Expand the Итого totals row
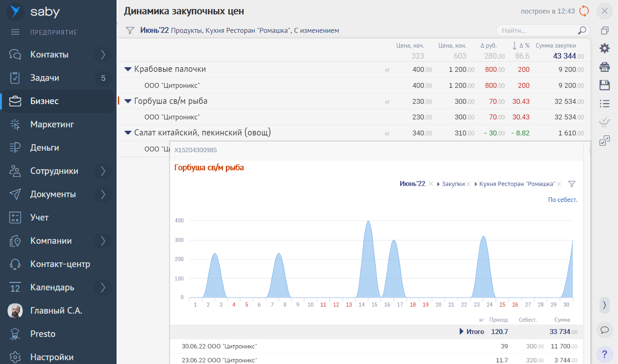The height and width of the screenshot is (364, 618). click(461, 332)
